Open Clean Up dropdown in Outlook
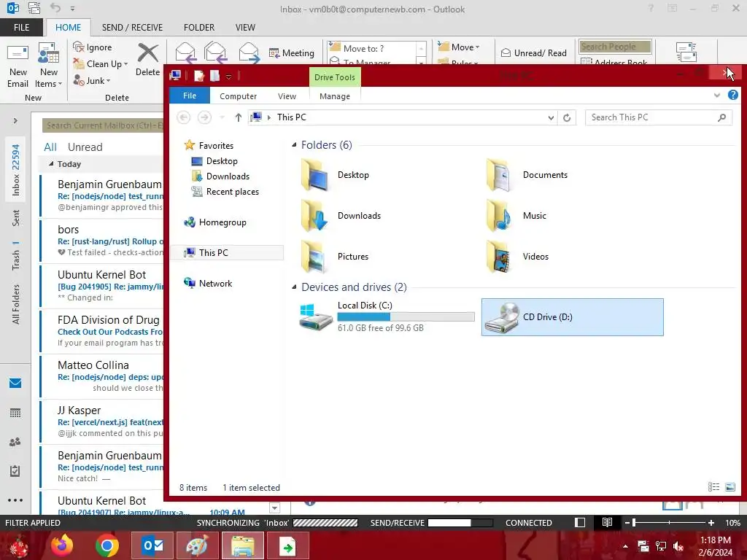The image size is (747, 560). tap(101, 64)
